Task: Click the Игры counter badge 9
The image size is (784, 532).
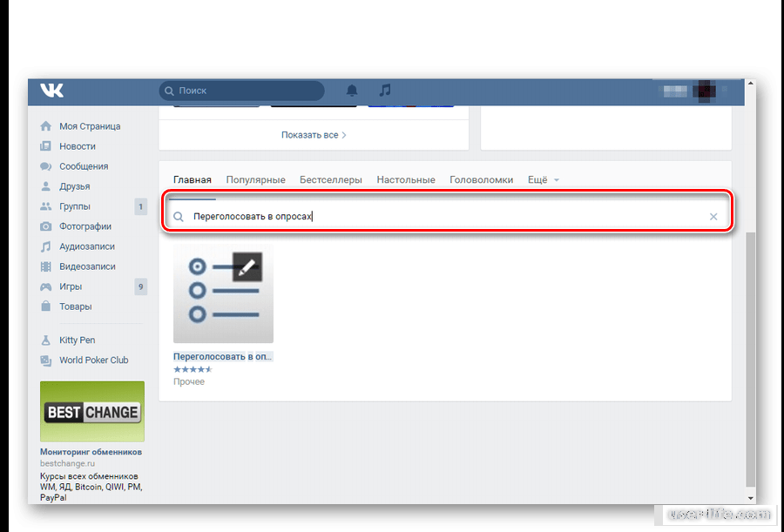Action: [x=140, y=286]
